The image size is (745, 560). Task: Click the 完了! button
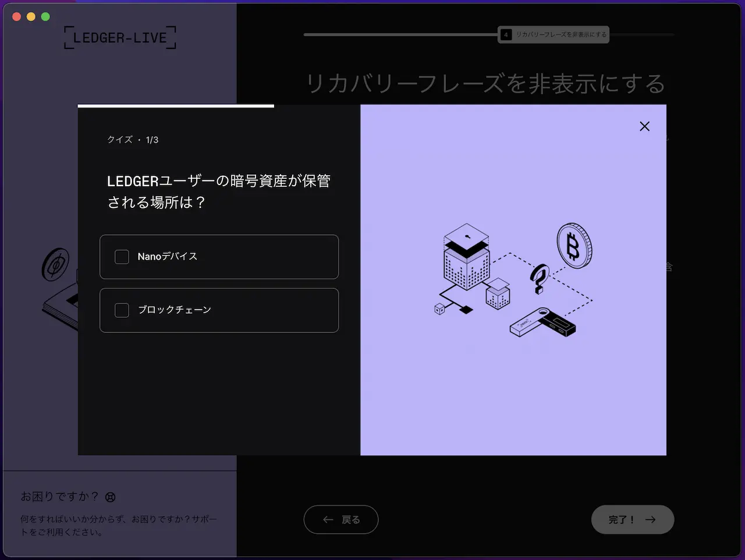pos(633,519)
